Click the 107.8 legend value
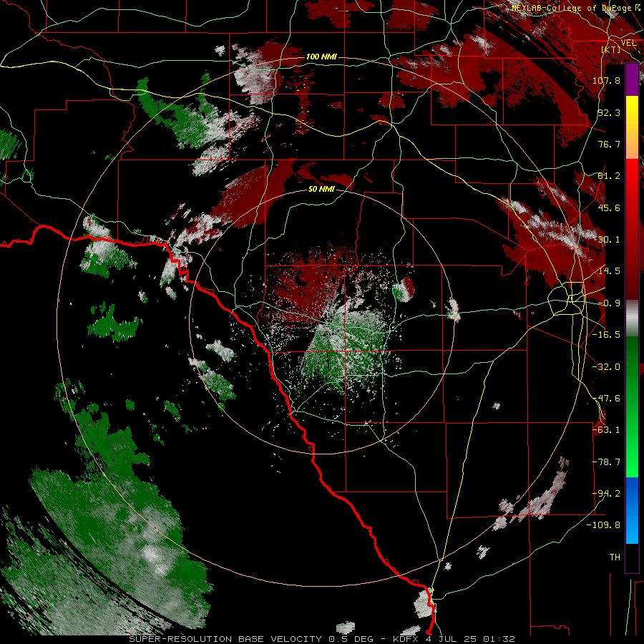Viewport: 644px width, 644px height. point(606,80)
